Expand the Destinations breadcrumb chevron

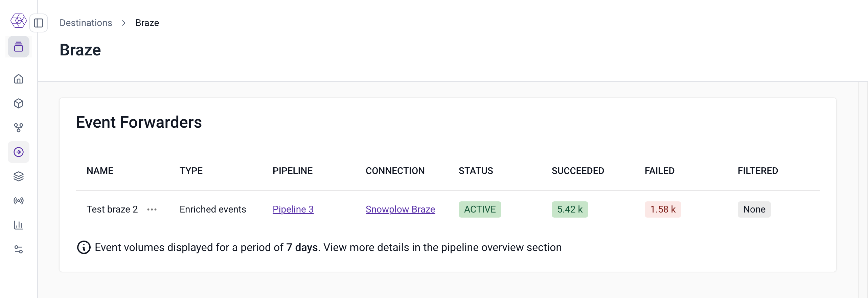(124, 23)
